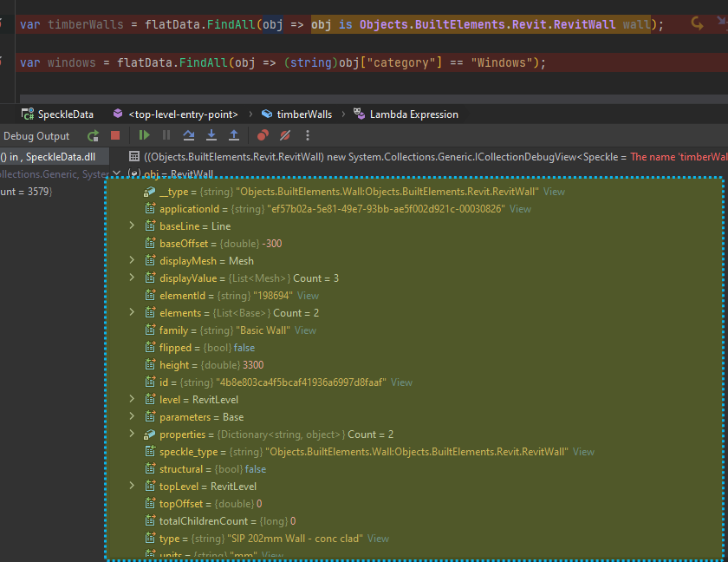Switch to the Debug Output tab

(36, 136)
